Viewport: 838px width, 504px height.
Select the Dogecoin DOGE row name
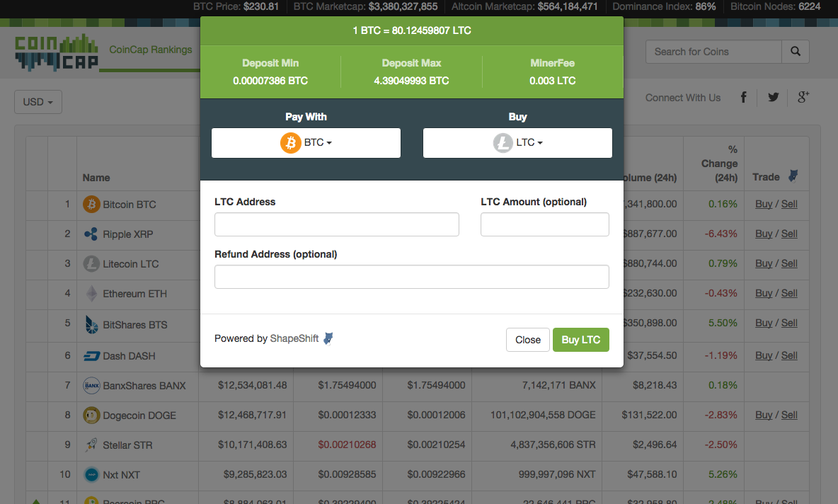point(139,416)
